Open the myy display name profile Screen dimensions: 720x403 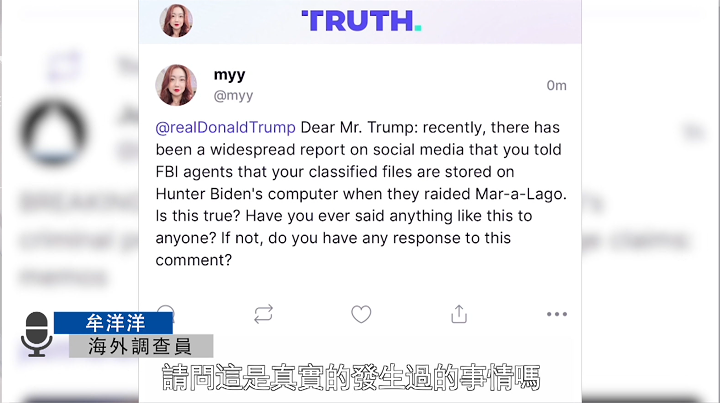point(229,74)
